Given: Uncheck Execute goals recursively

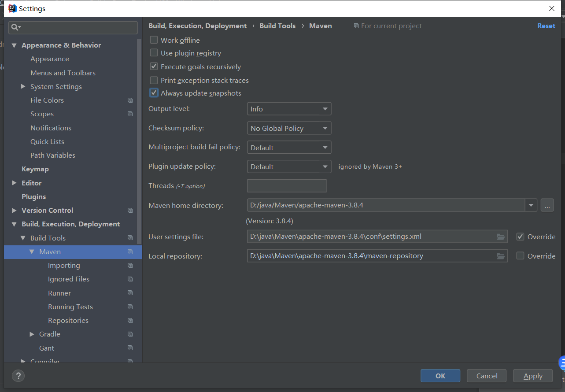Looking at the screenshot, I should click(154, 67).
